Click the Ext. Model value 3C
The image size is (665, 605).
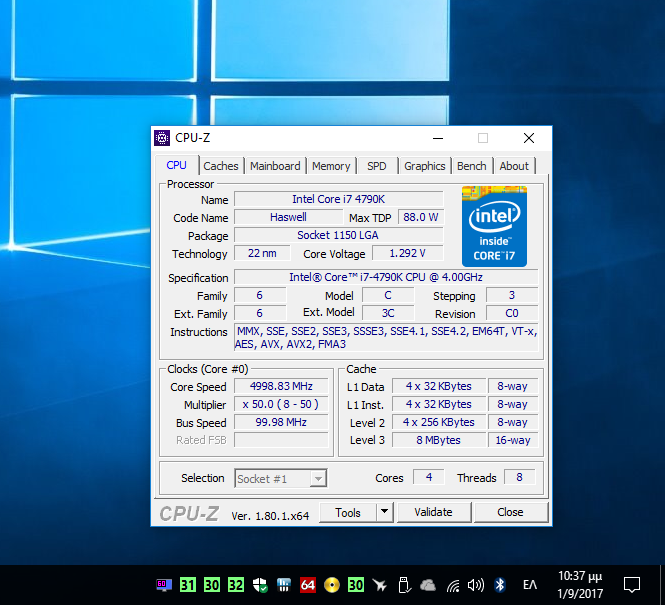click(x=388, y=313)
